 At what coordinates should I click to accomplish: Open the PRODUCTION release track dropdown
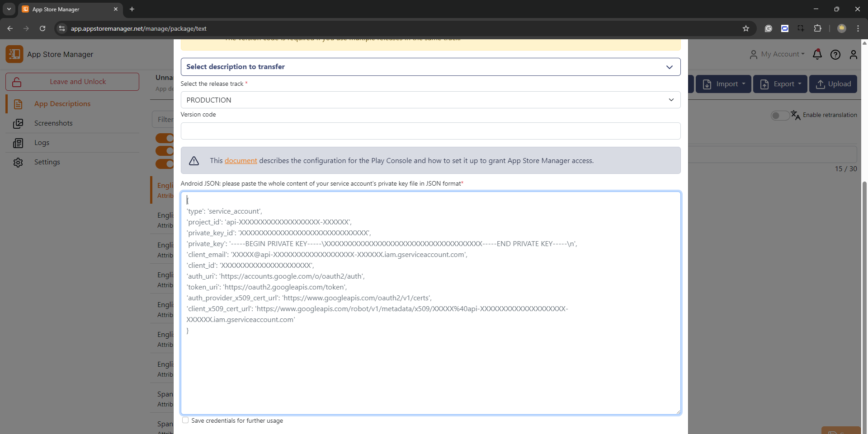click(430, 100)
